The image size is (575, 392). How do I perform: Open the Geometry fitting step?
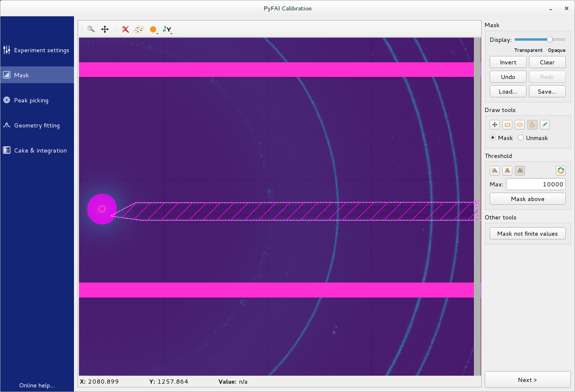coord(37,125)
